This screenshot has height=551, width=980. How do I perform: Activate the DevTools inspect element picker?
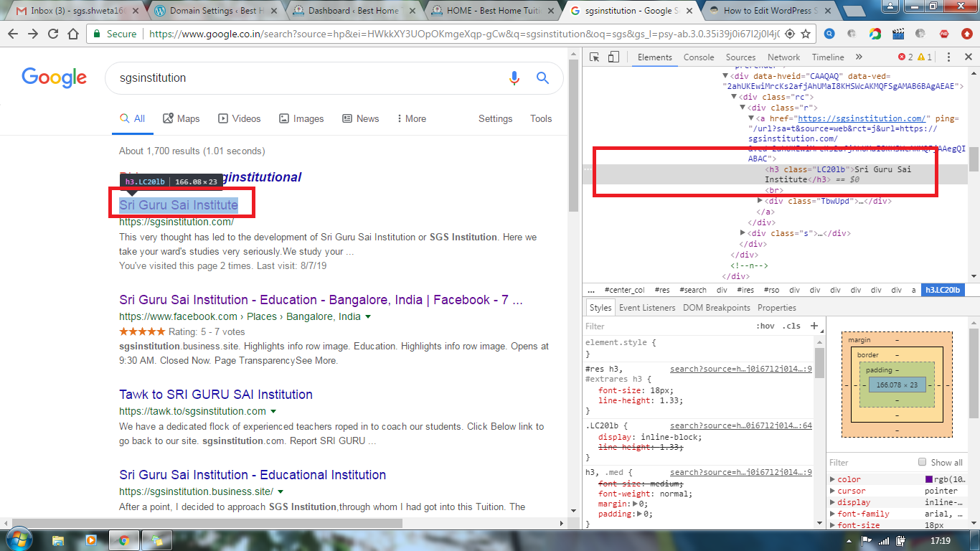pyautogui.click(x=595, y=57)
